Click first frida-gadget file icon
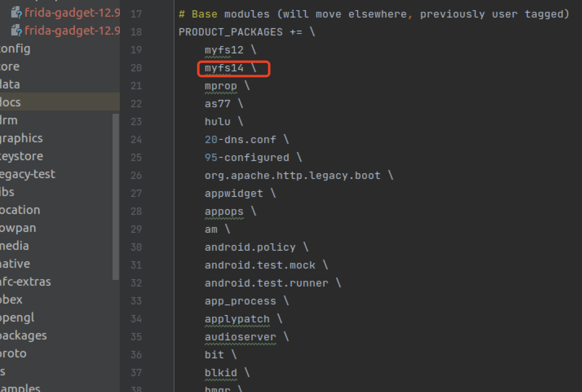The image size is (582, 392). [17, 12]
